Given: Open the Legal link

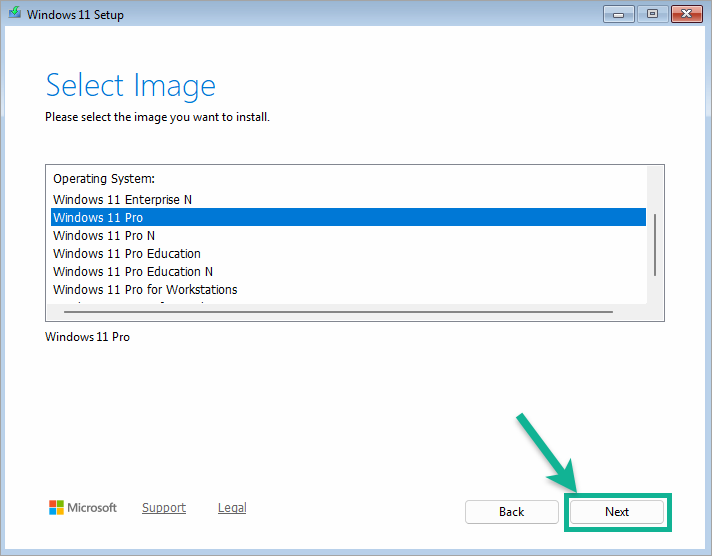Looking at the screenshot, I should coord(232,508).
